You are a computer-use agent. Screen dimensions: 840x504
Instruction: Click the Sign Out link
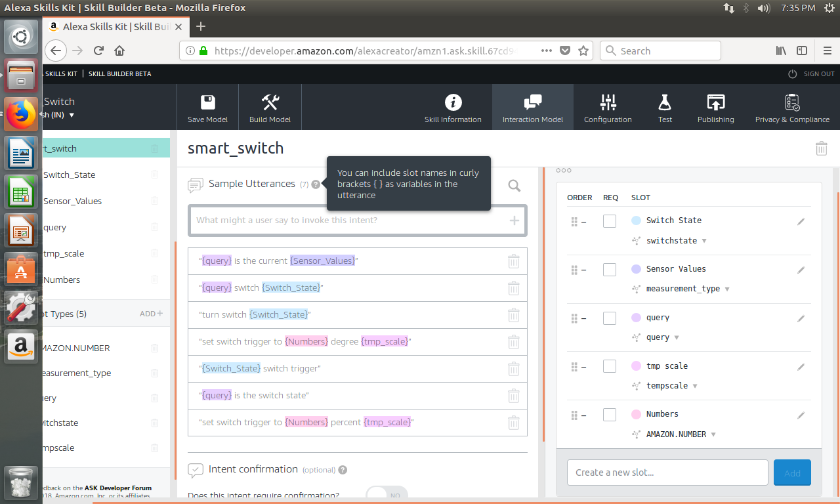[x=812, y=74]
